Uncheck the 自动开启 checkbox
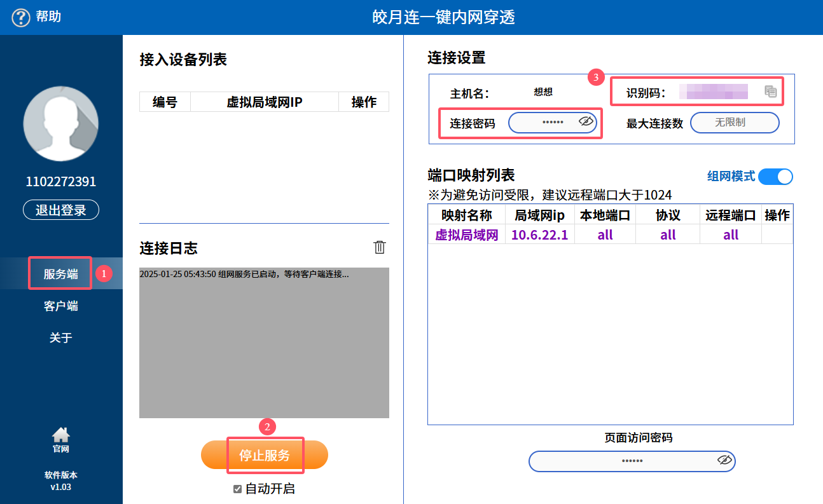 (238, 489)
